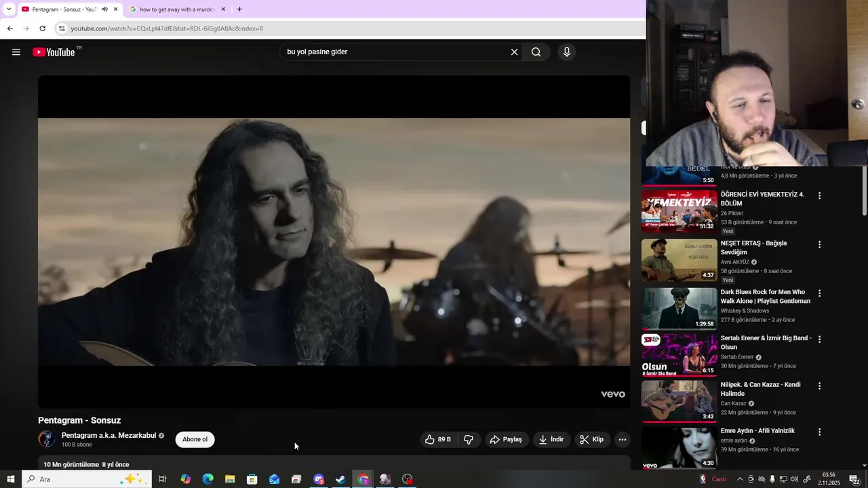Open volume control in system tray

794,479
